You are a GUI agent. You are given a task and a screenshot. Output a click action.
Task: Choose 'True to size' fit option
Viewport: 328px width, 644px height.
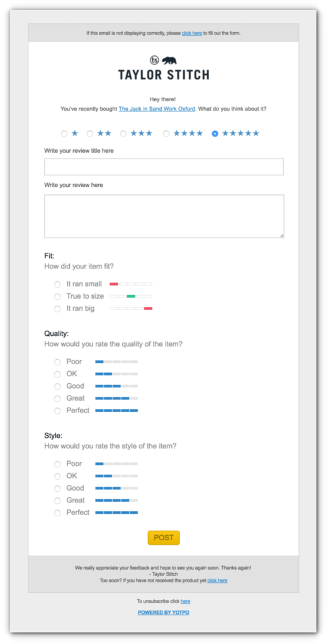coord(57,297)
